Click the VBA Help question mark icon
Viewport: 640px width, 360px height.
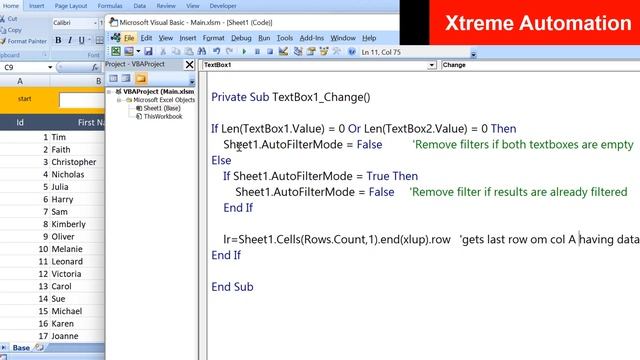coord(352,52)
